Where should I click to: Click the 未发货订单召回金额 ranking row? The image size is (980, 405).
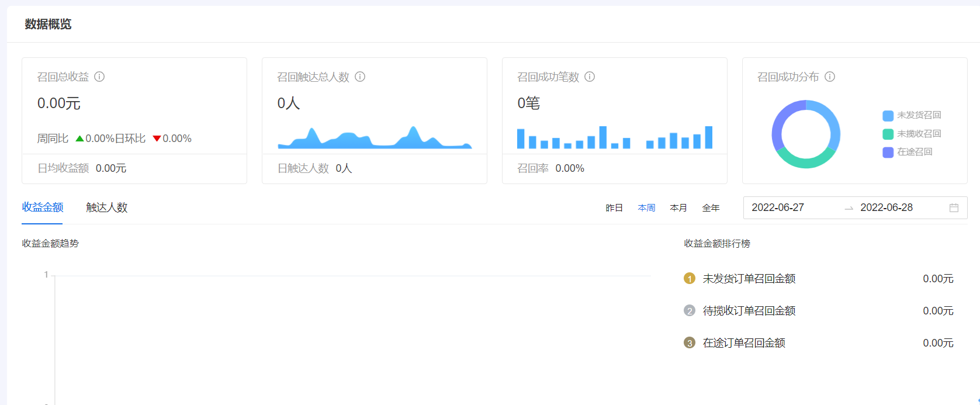[818, 279]
